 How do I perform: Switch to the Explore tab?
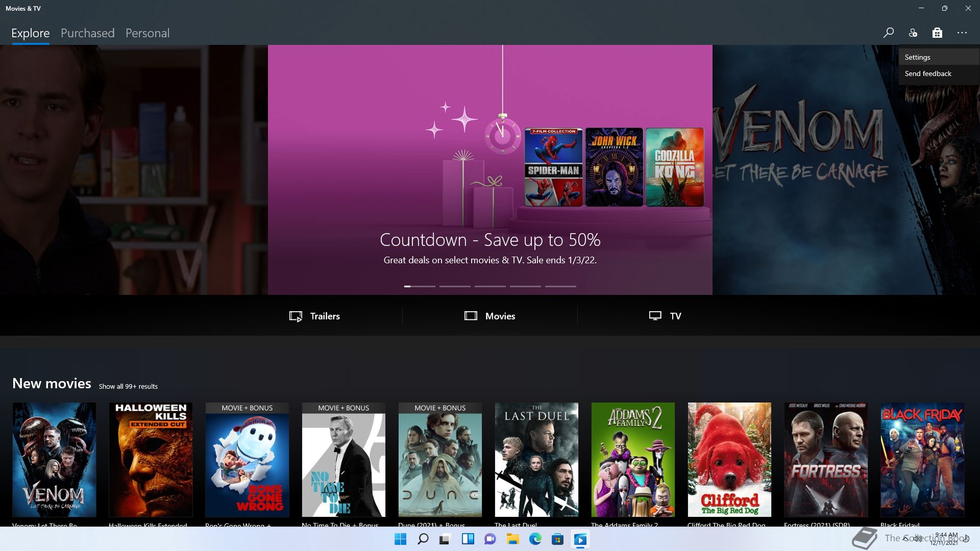click(31, 33)
